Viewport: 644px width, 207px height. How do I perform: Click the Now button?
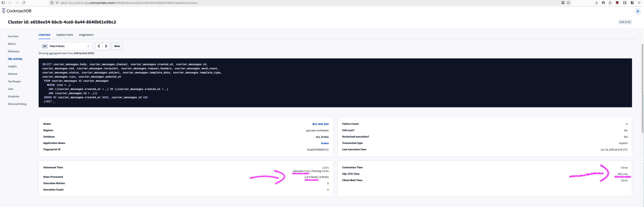[x=117, y=46]
